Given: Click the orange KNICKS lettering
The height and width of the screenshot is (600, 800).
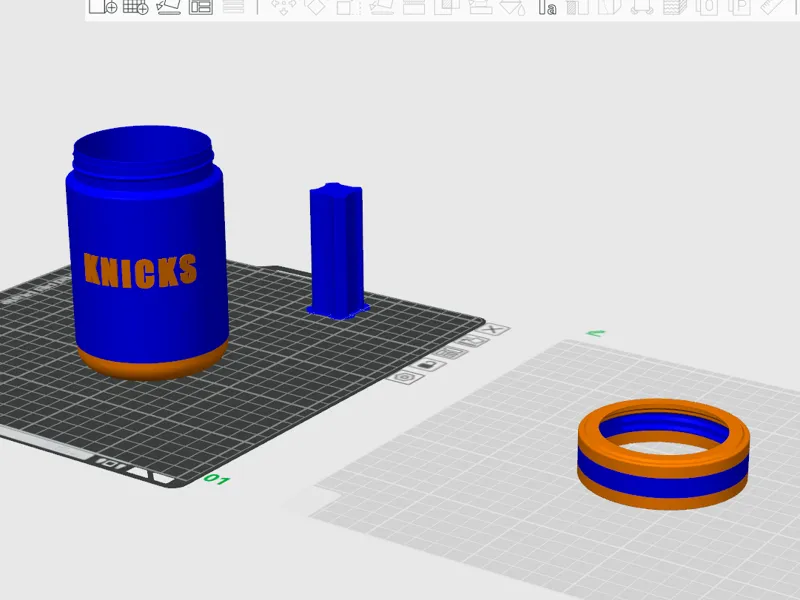Looking at the screenshot, I should point(140,270).
